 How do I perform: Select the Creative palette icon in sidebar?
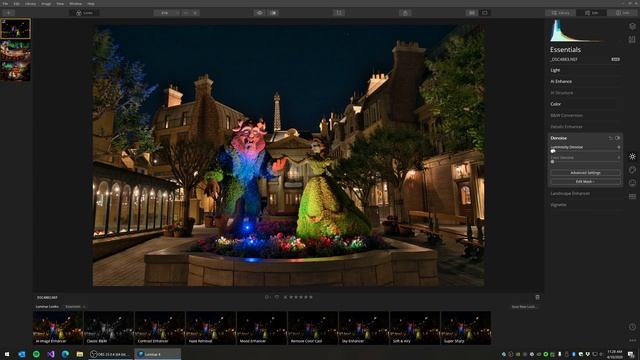pos(632,170)
